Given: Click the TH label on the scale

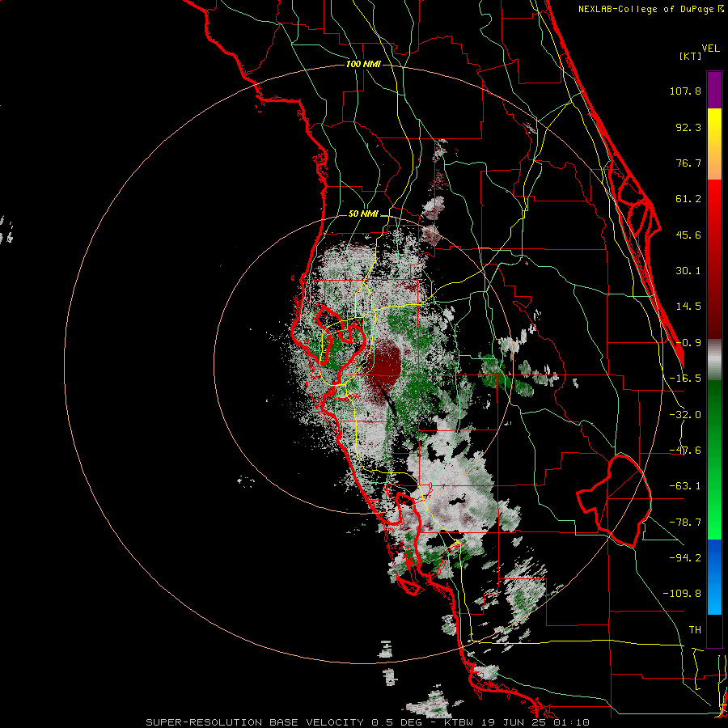Looking at the screenshot, I should (x=695, y=629).
